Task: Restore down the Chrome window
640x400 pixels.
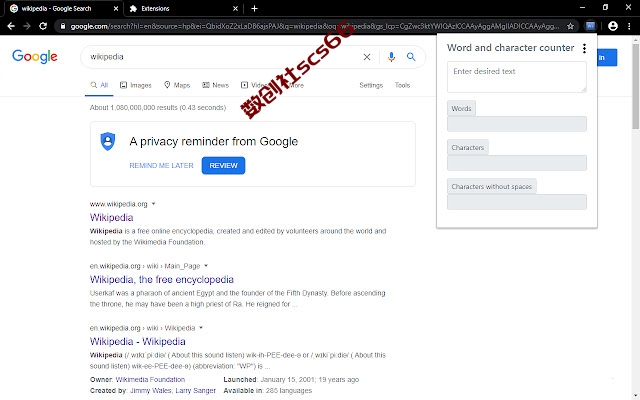Action: (x=605, y=7)
